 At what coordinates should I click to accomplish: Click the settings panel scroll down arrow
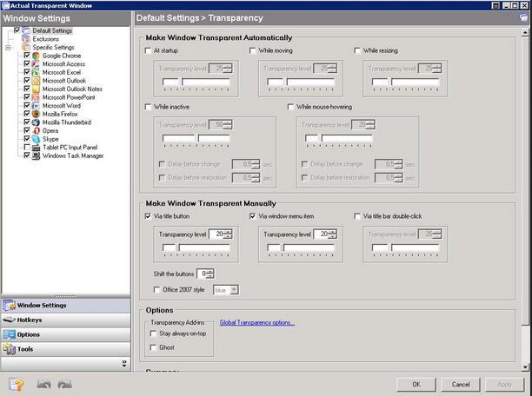click(525, 366)
